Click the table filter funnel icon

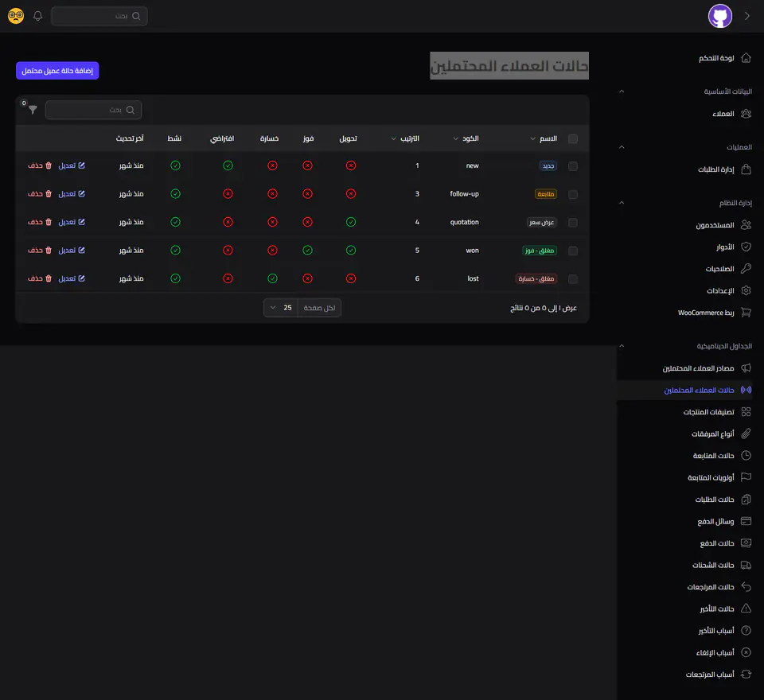[33, 110]
